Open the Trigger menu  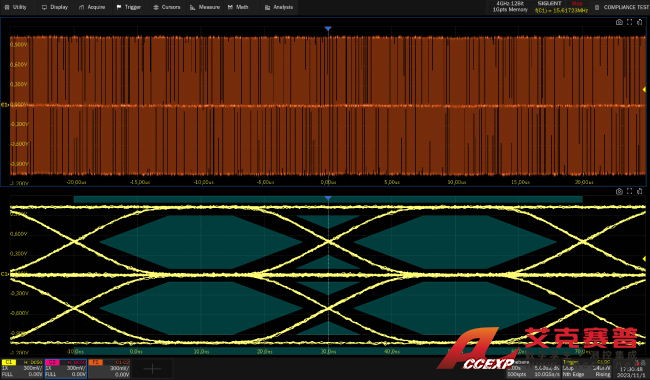tap(129, 7)
